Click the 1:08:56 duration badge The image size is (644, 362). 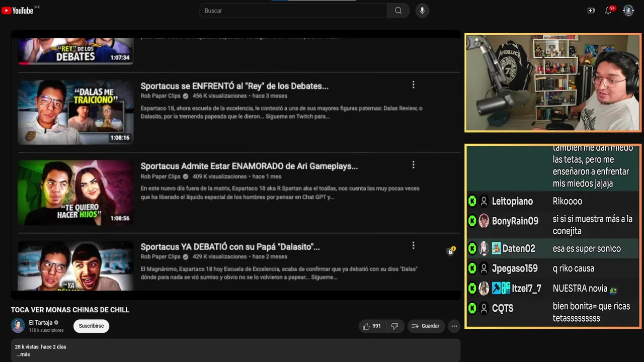pyautogui.click(x=120, y=218)
